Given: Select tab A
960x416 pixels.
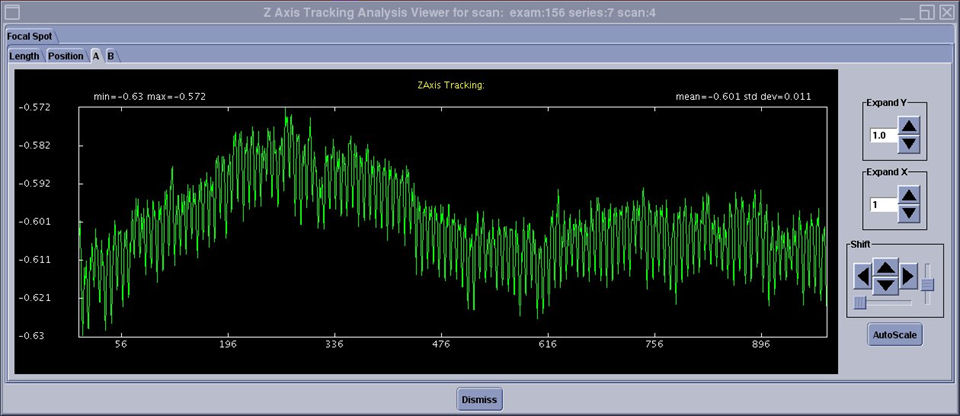Looking at the screenshot, I should 96,56.
